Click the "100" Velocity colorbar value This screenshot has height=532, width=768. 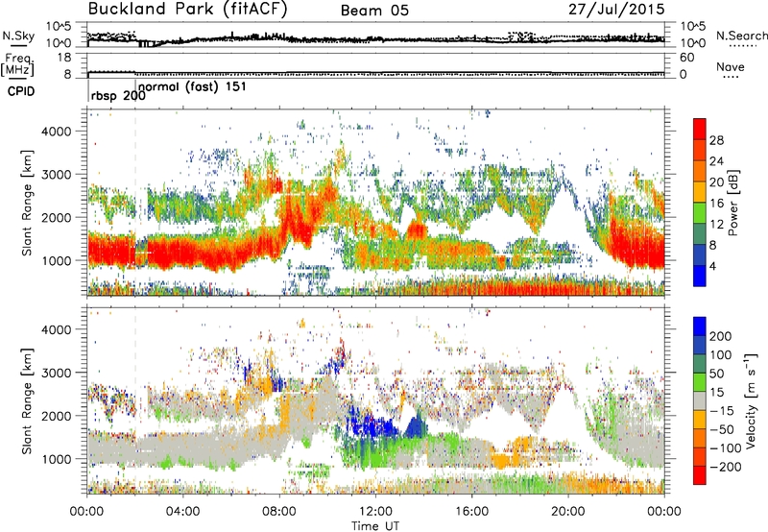click(721, 354)
